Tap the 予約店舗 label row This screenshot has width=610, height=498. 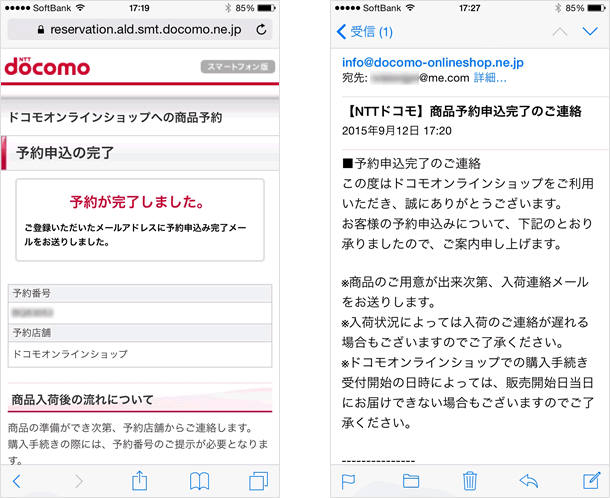click(x=140, y=333)
